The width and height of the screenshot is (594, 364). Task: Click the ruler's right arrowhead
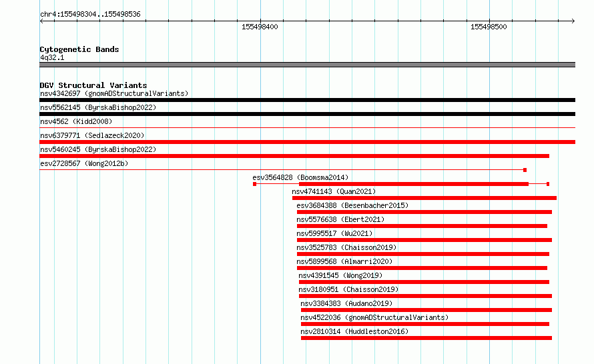[573, 21]
